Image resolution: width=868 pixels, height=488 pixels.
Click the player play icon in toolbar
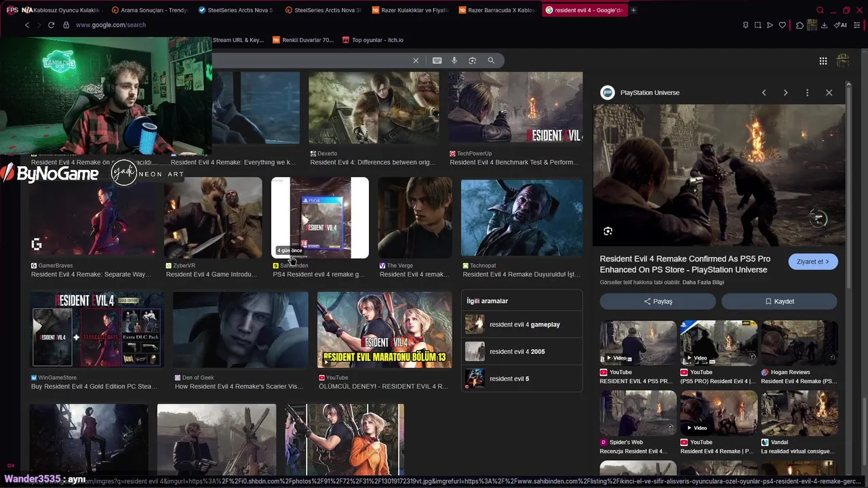coord(770,25)
